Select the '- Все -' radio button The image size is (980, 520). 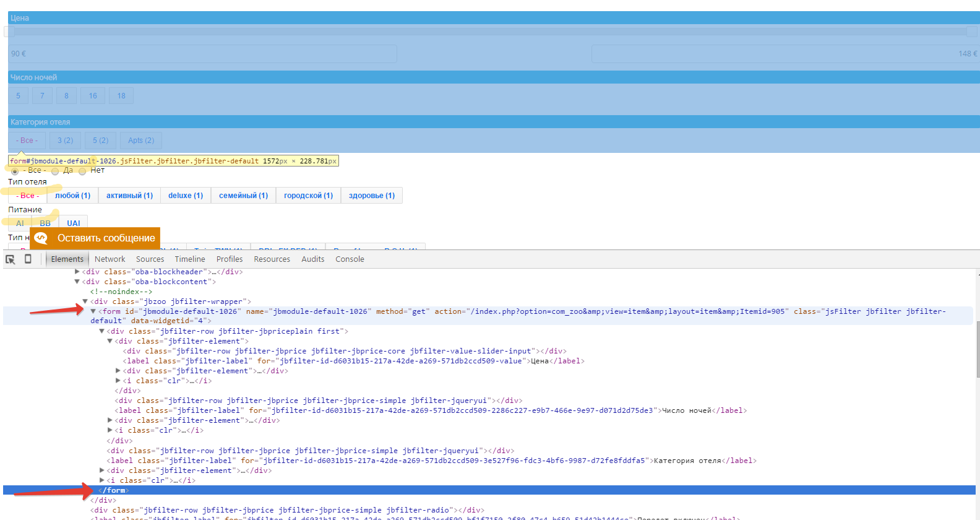(15, 171)
